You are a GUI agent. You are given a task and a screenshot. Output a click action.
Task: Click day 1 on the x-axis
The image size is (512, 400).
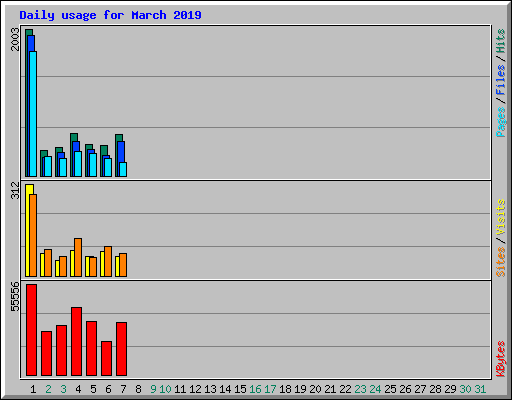tap(33, 389)
